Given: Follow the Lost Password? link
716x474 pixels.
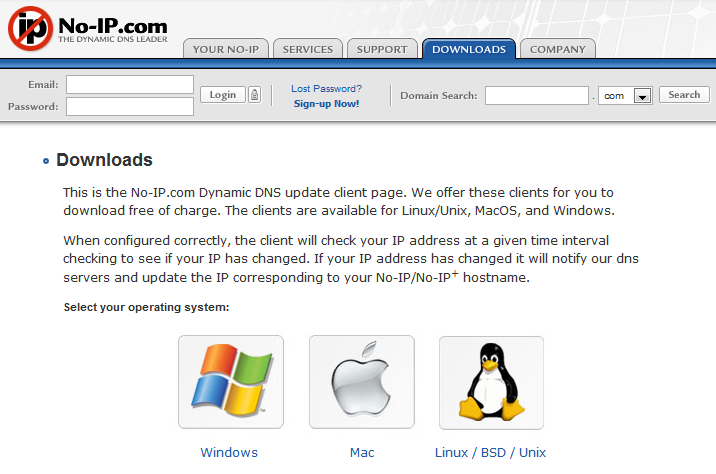Looking at the screenshot, I should pos(326,89).
